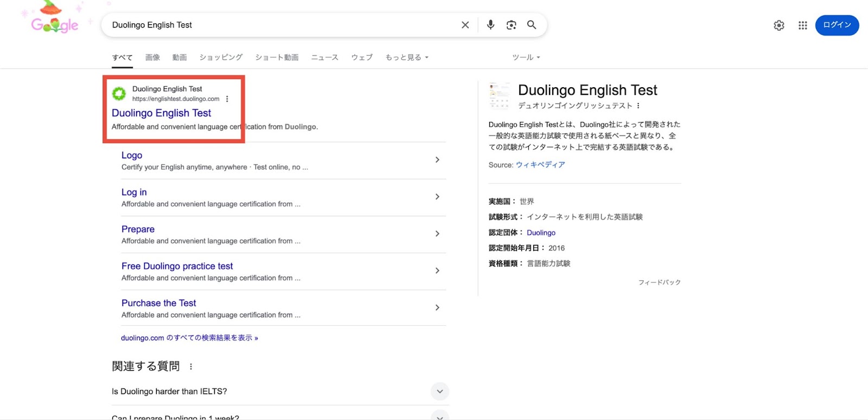Click the knowledge panel thumbnail image

click(x=499, y=95)
